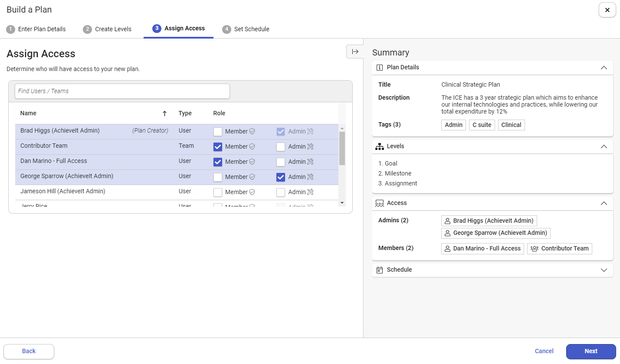Enable Member checkbox for Jameson Hill
The width and height of the screenshot is (620, 364).
(218, 192)
